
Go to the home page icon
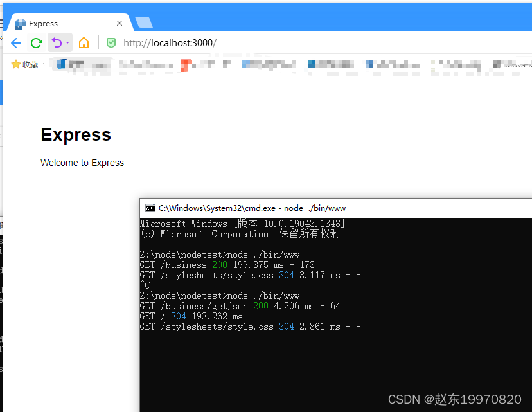(84, 43)
